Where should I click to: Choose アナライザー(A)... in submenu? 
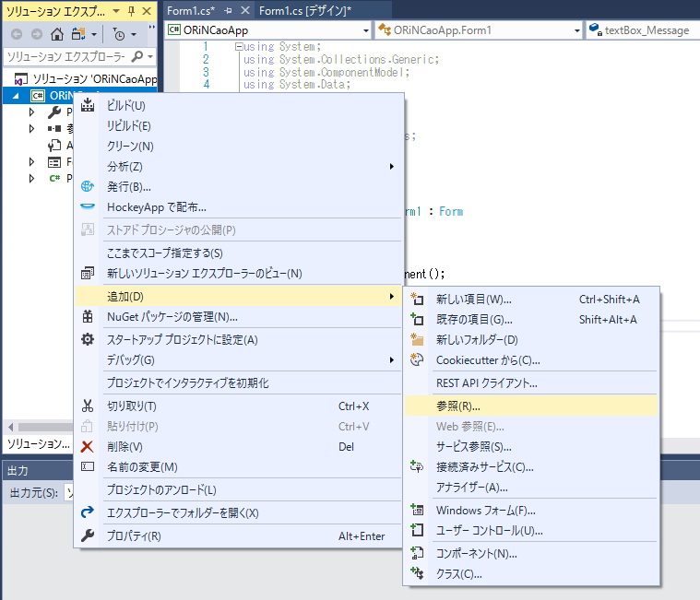click(531, 488)
